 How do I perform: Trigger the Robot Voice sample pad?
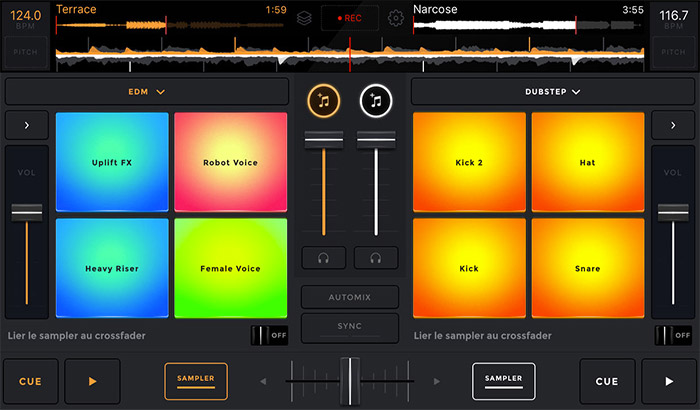pyautogui.click(x=231, y=162)
